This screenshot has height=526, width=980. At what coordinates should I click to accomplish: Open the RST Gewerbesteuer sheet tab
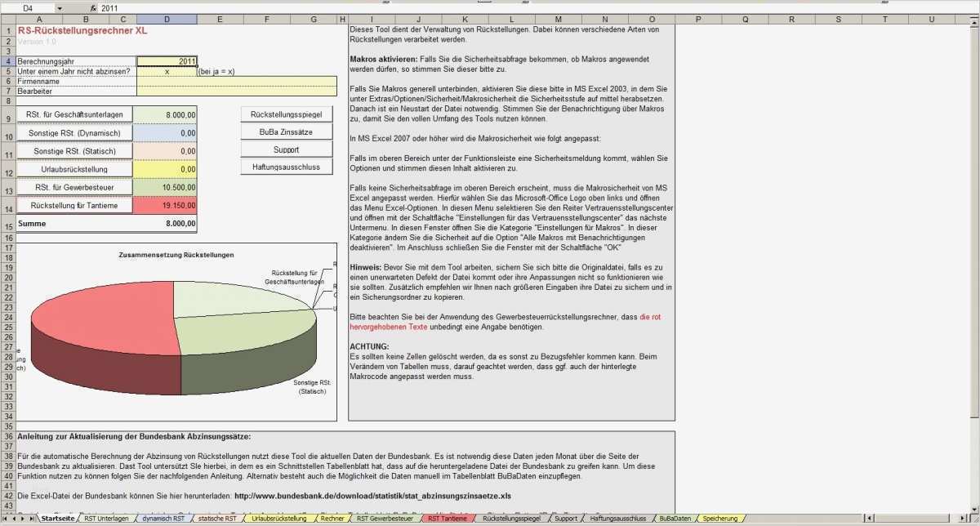click(x=384, y=519)
